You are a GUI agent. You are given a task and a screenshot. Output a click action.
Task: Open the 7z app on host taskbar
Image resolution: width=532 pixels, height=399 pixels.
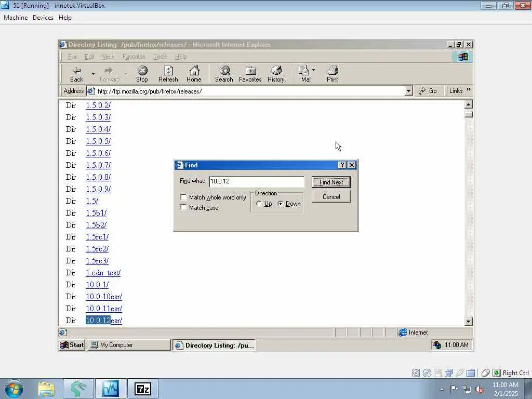pos(142,389)
